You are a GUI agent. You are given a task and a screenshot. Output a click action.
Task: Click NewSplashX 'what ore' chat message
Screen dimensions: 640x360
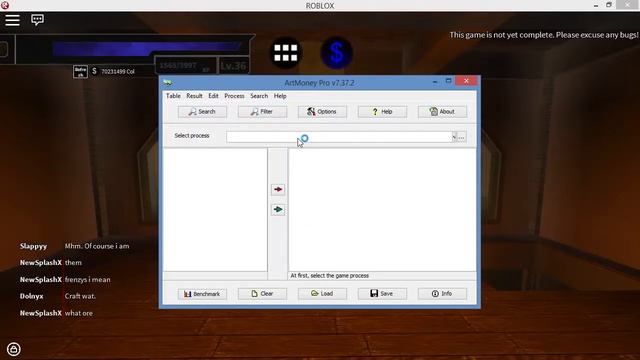point(79,313)
